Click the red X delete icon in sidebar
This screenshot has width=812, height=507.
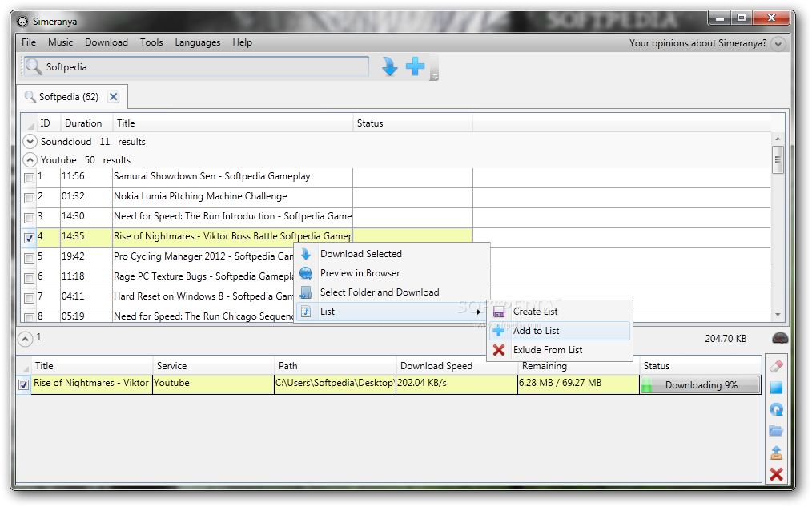click(776, 474)
